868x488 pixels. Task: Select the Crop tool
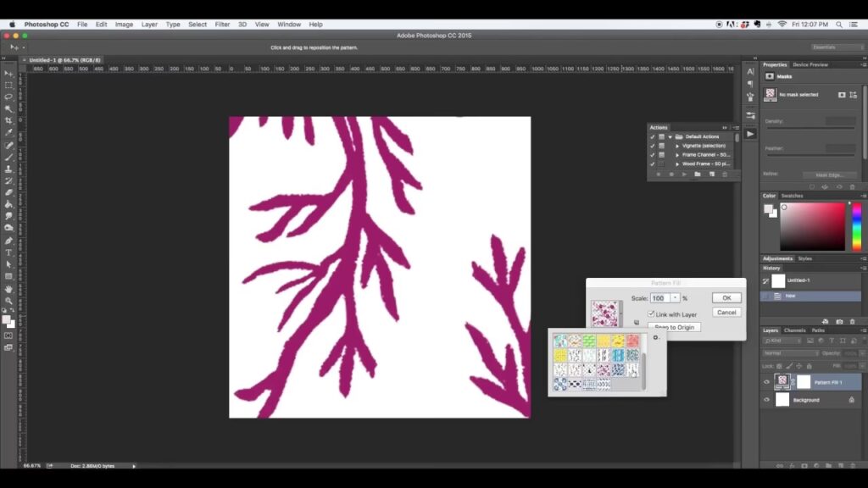pyautogui.click(x=8, y=121)
